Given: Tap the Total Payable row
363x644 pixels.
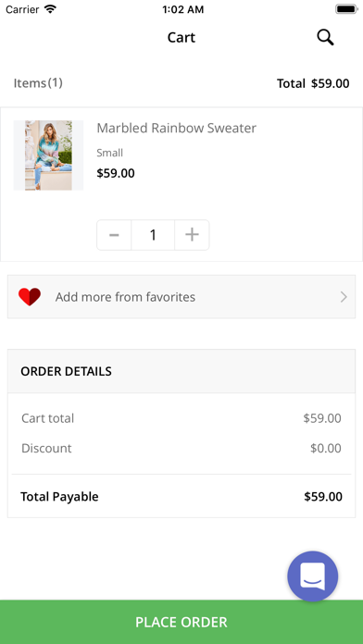Looking at the screenshot, I should [181, 497].
